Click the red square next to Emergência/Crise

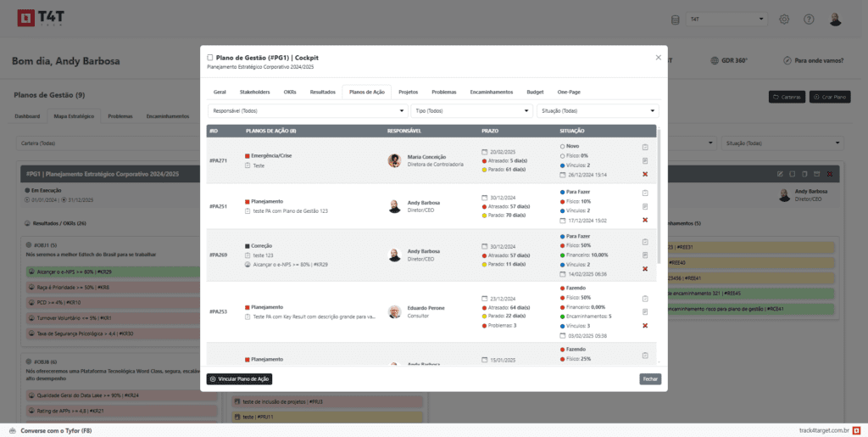click(x=248, y=156)
